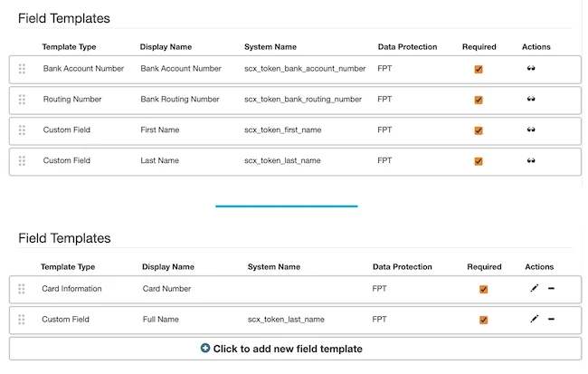Click the Bank Routing Number display name
The width and height of the screenshot is (588, 374).
tap(180, 99)
